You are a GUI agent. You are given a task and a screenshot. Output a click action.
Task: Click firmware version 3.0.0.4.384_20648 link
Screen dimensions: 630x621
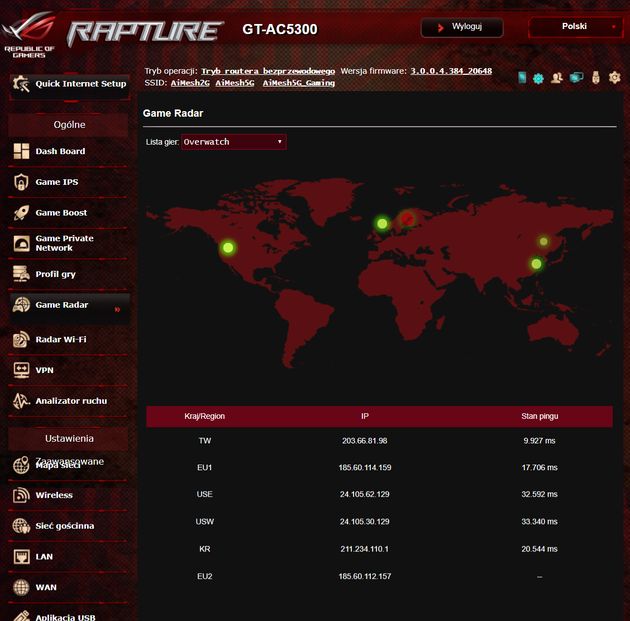click(x=451, y=71)
